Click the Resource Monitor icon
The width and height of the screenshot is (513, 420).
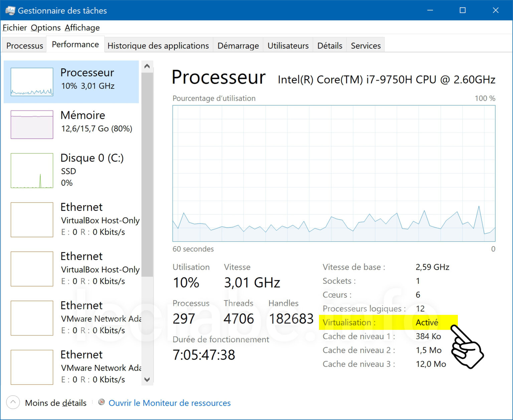point(102,402)
